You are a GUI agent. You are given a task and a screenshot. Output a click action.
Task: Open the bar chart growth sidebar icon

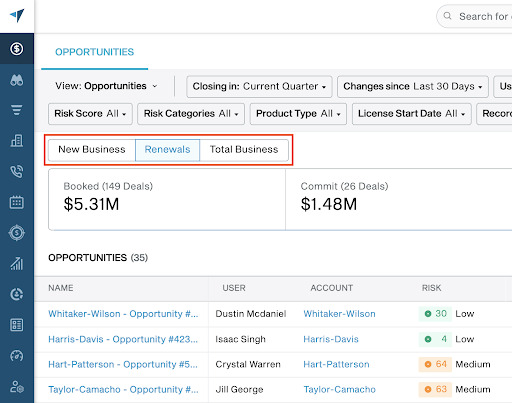[x=17, y=263]
